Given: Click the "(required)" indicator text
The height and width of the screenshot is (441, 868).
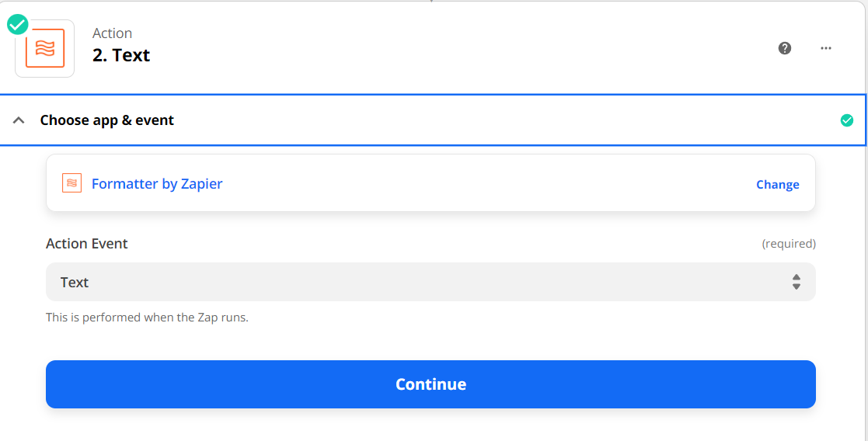Looking at the screenshot, I should tap(789, 244).
